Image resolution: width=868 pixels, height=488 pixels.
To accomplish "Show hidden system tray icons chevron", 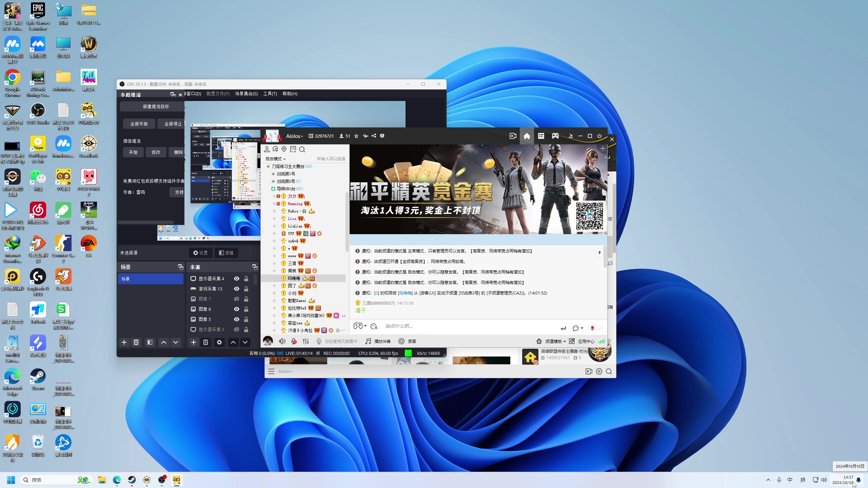I will [x=768, y=480].
